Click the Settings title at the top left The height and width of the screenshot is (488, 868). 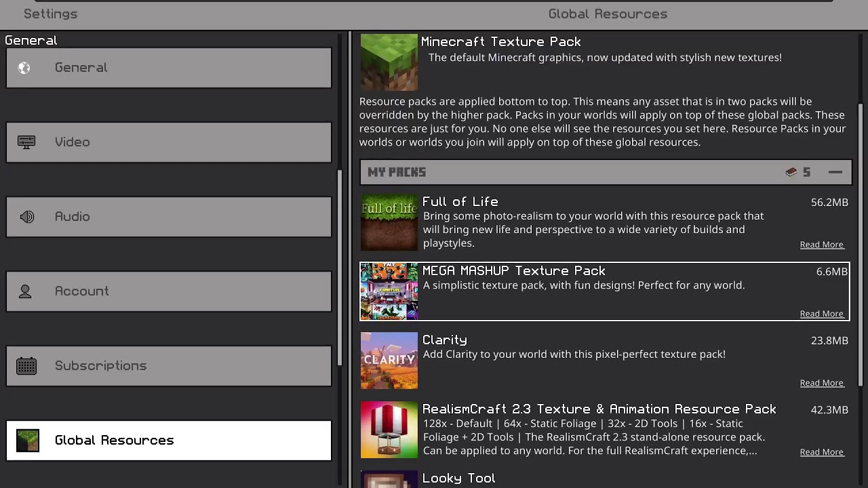pos(51,14)
